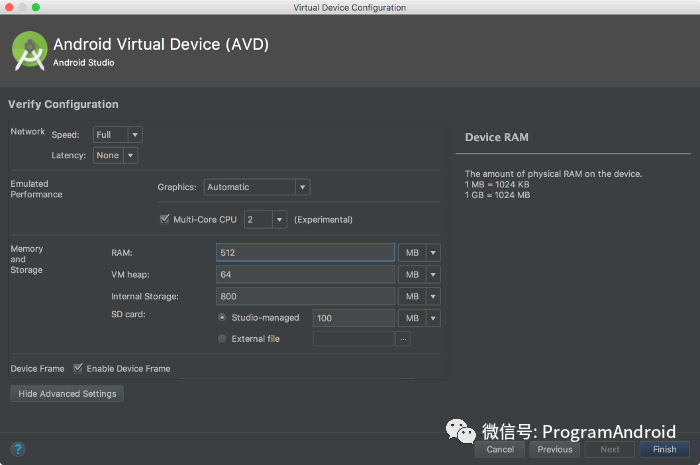Click the "Memory and Storage" section label
700x465 pixels.
[27, 259]
